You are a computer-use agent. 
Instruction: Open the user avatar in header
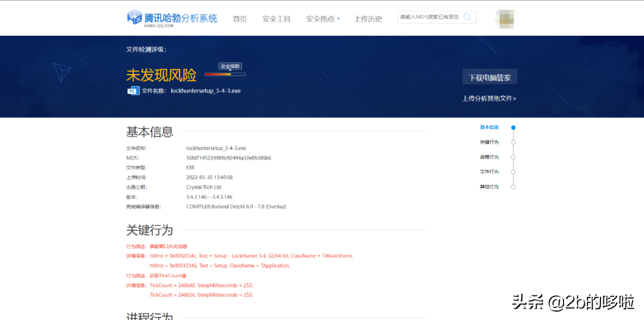click(x=507, y=18)
